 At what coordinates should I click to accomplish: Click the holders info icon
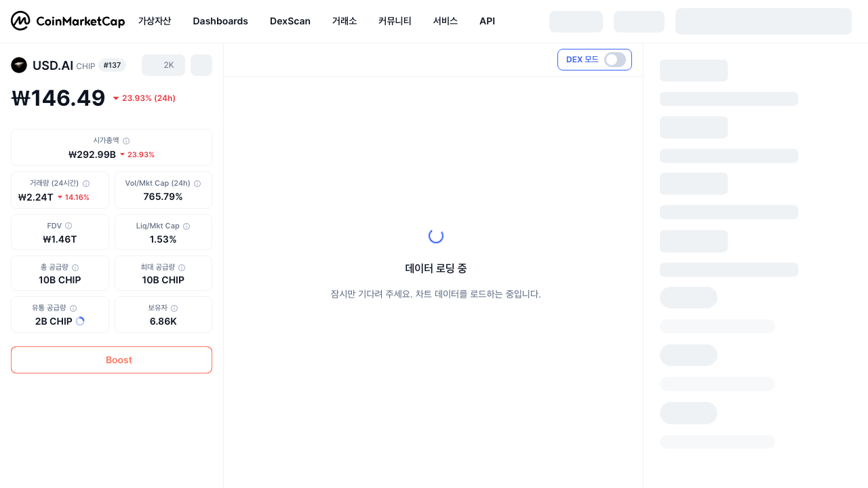(174, 308)
